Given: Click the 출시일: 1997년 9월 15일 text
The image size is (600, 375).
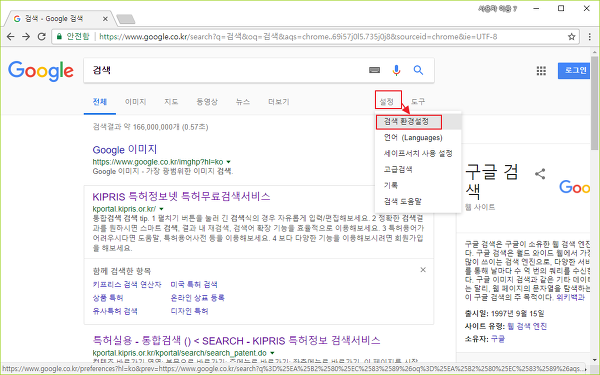Looking at the screenshot, I should coord(504,313).
